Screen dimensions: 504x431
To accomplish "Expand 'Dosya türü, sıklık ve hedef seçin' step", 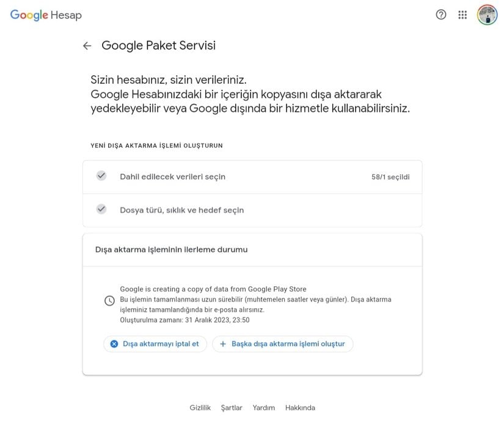I will tap(181, 210).
